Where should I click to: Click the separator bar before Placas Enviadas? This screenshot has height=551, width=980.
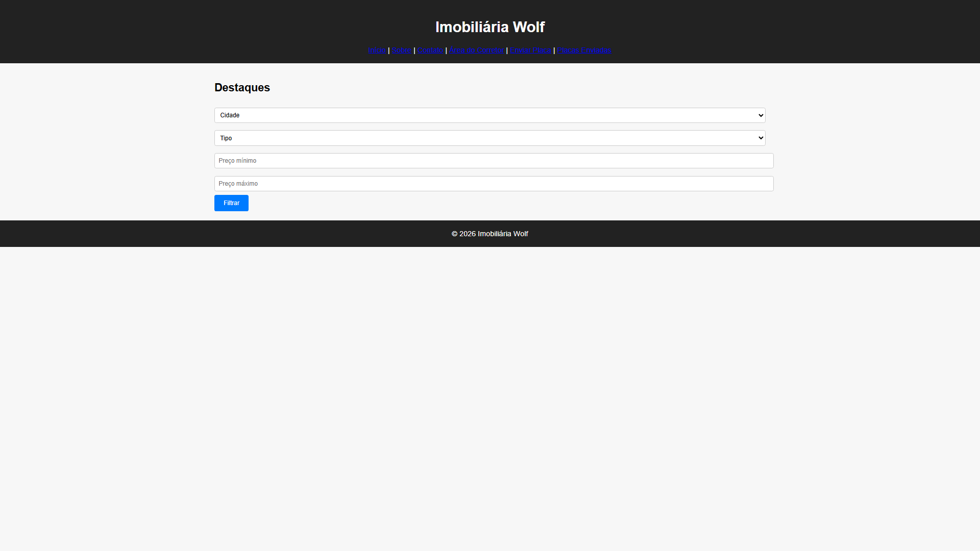[x=554, y=51]
